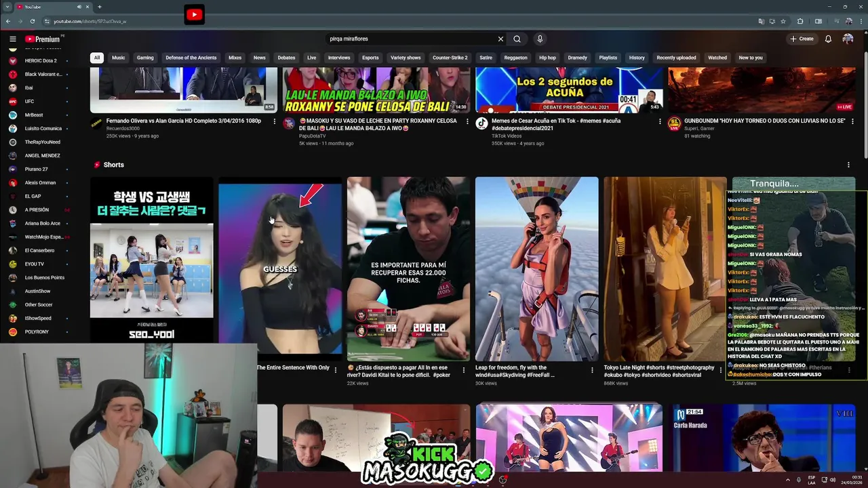The width and height of the screenshot is (868, 488).
Task: Open the Shorts section more options menu
Action: 848,165
